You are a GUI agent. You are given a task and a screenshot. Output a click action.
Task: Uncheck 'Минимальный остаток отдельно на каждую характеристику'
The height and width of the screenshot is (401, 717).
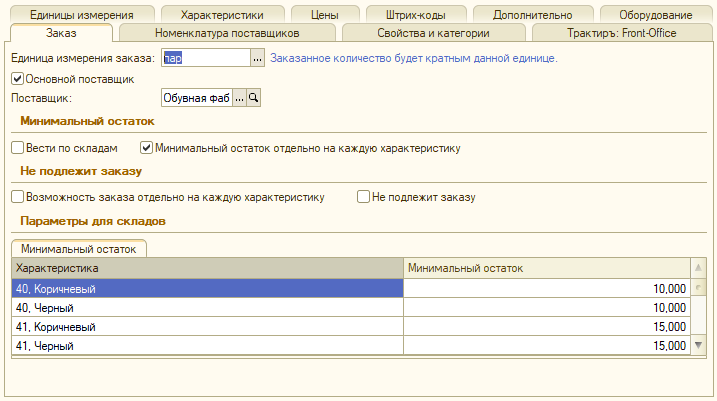tap(147, 148)
